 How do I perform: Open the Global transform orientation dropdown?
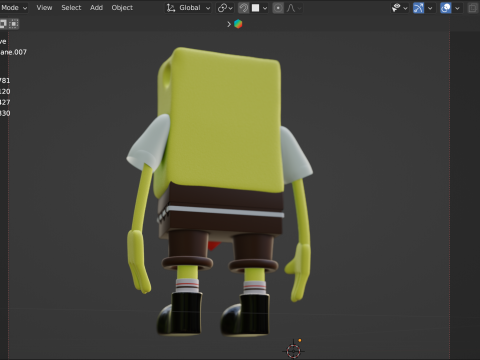pos(188,8)
